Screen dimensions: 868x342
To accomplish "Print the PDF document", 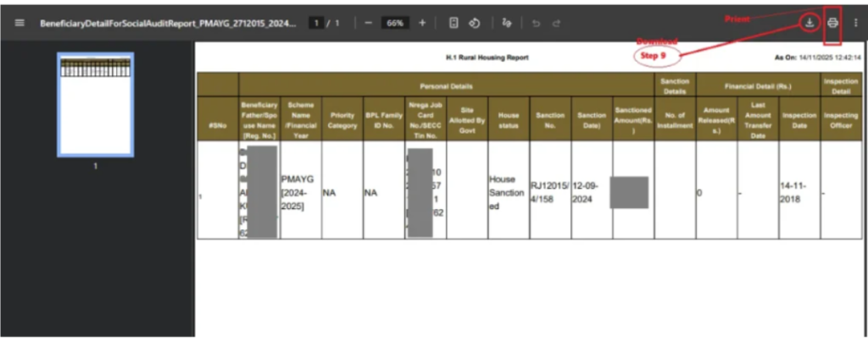I will 832,23.
